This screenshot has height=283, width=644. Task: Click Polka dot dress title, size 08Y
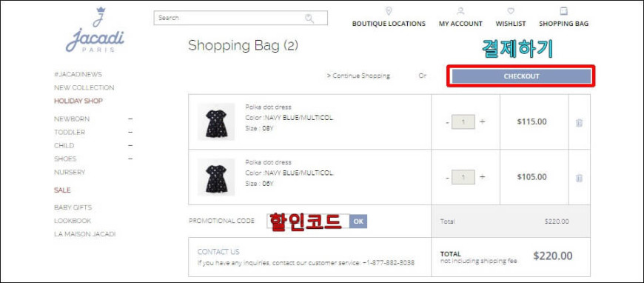pos(268,107)
